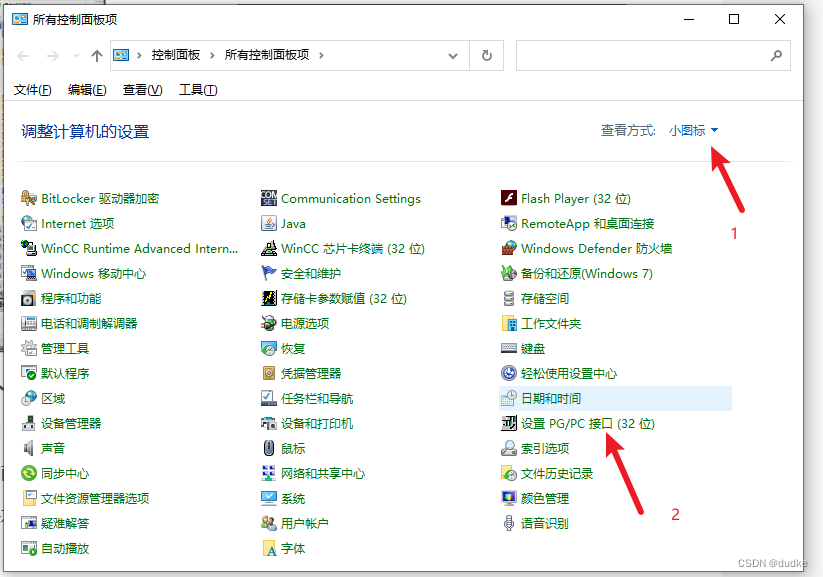Open the 网络和共享中心 link
This screenshot has height=577, width=823.
coord(323,474)
